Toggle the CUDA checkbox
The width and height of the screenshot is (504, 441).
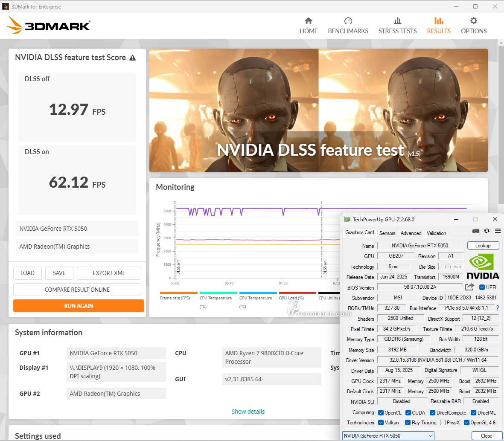click(408, 413)
